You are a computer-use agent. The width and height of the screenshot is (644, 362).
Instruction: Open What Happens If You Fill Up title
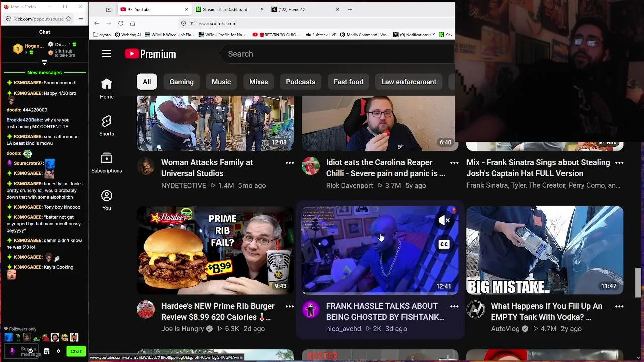tap(546, 311)
